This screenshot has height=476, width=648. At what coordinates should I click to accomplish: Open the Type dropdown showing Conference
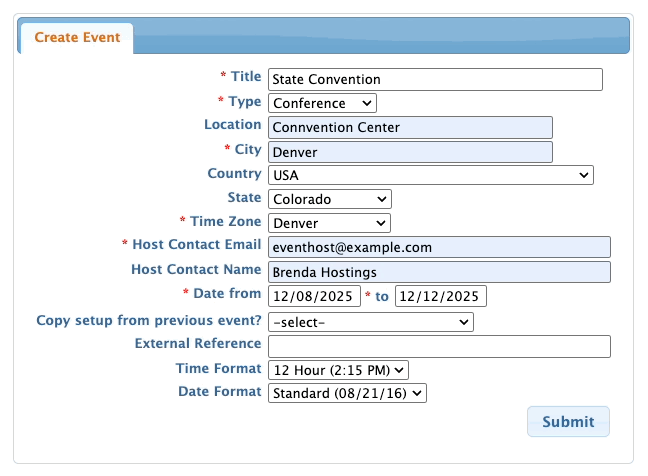click(322, 103)
